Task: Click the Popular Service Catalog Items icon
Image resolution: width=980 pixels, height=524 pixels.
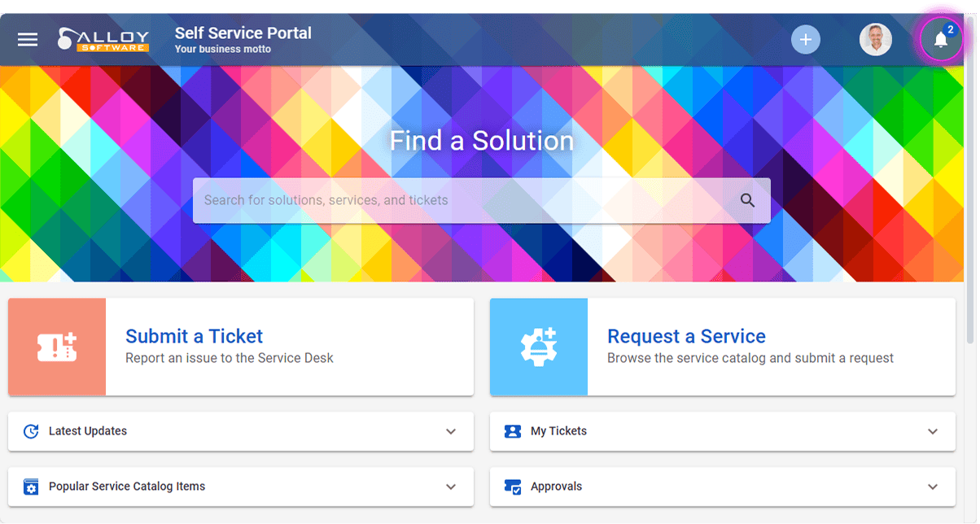Action: [31, 487]
